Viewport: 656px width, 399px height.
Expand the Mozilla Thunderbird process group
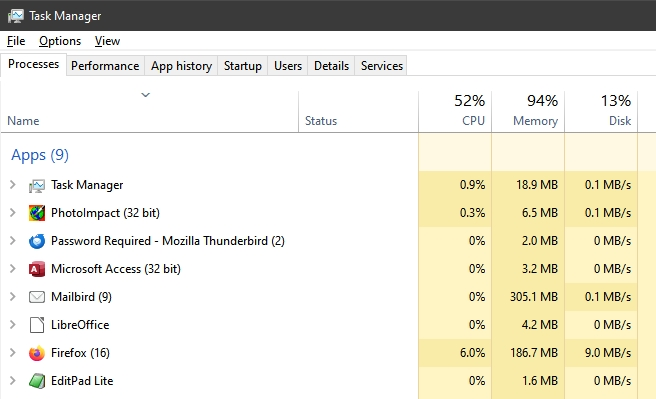click(13, 240)
